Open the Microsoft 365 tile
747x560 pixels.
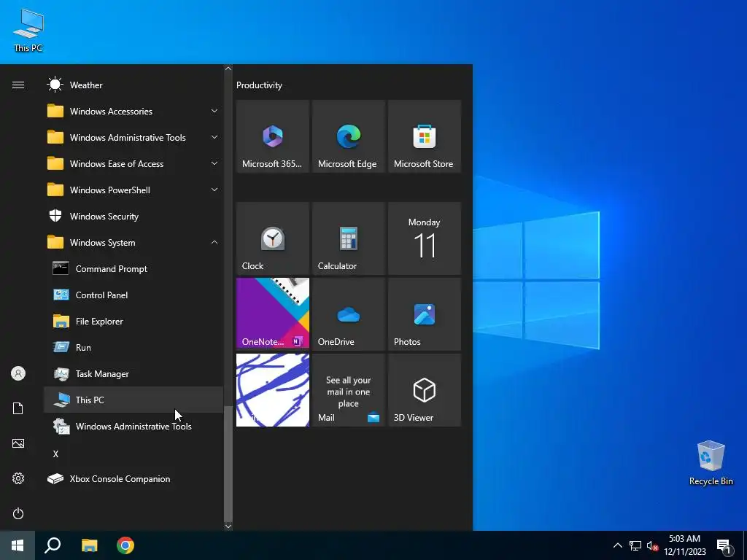click(x=273, y=136)
